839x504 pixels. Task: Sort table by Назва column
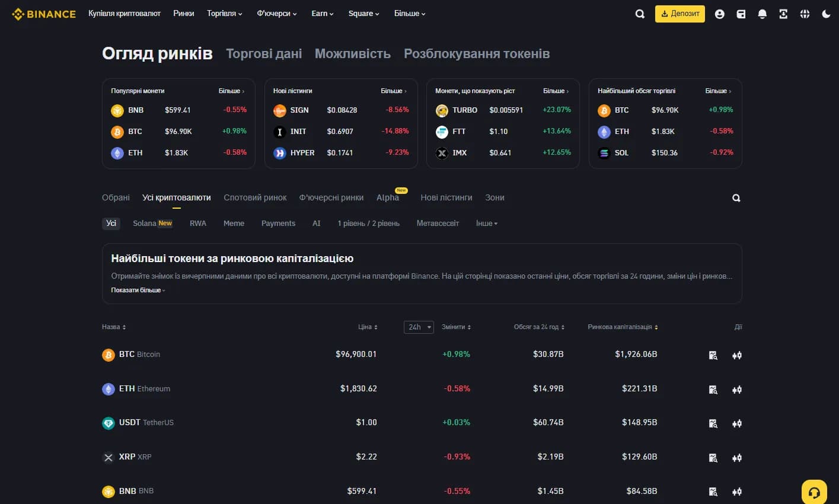(x=114, y=327)
